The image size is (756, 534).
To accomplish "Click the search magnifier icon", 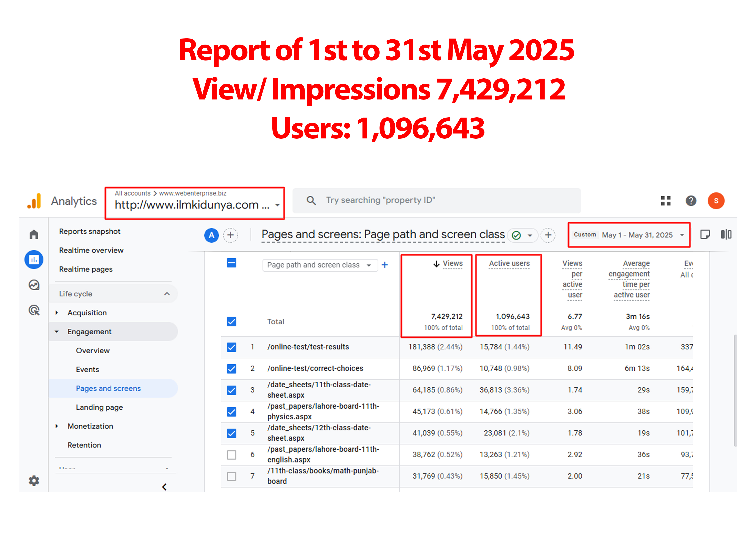I will point(311,200).
